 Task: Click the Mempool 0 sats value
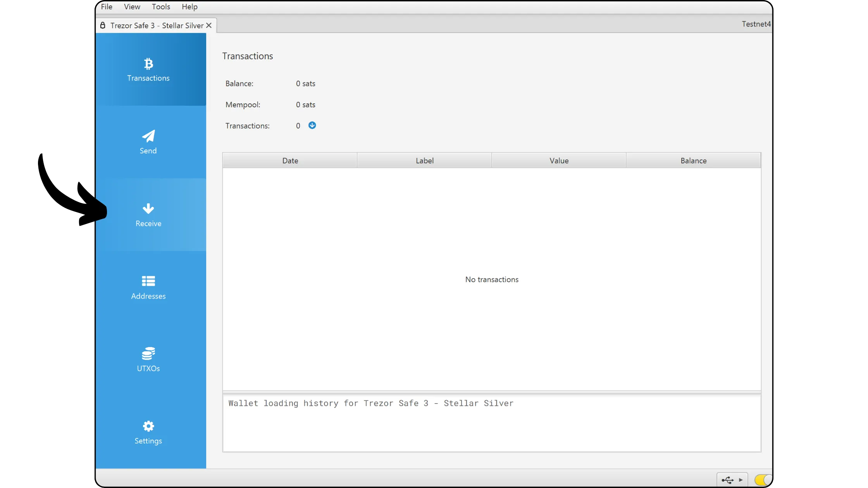305,105
